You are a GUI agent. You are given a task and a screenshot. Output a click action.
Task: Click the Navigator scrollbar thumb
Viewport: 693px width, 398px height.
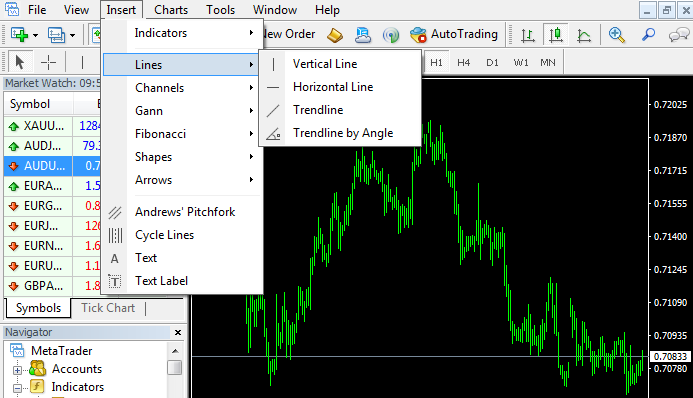(175, 368)
